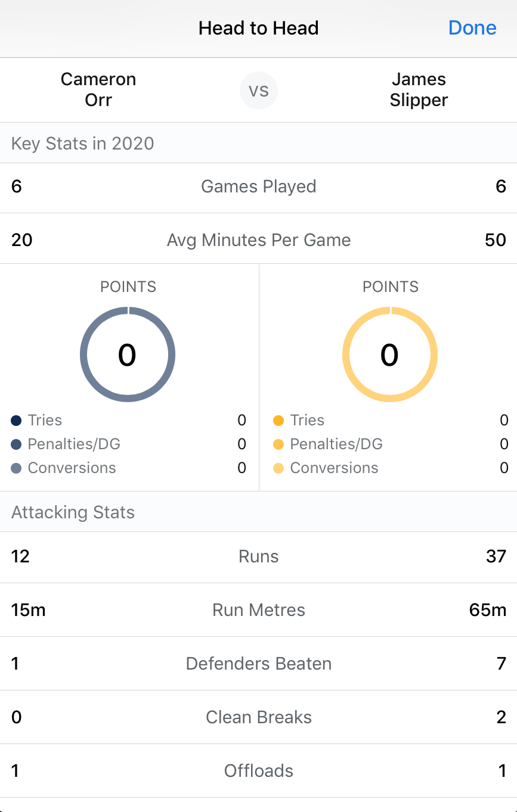Click the Head to Head title
The image size is (517, 812).
[x=259, y=28]
